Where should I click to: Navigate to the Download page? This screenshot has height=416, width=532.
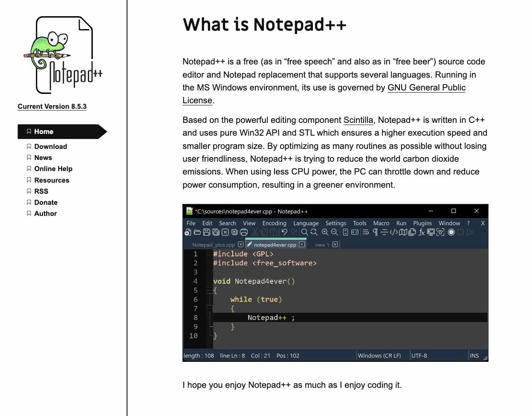tap(51, 146)
